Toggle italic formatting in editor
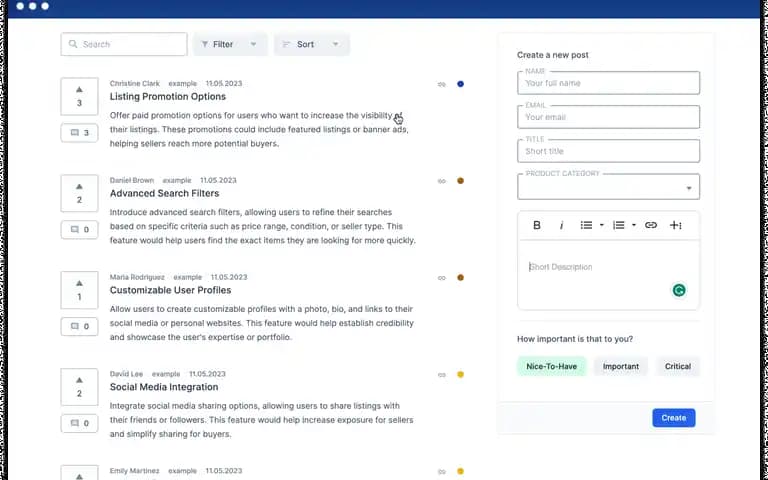Screen dimensions: 768x480 (x=561, y=225)
